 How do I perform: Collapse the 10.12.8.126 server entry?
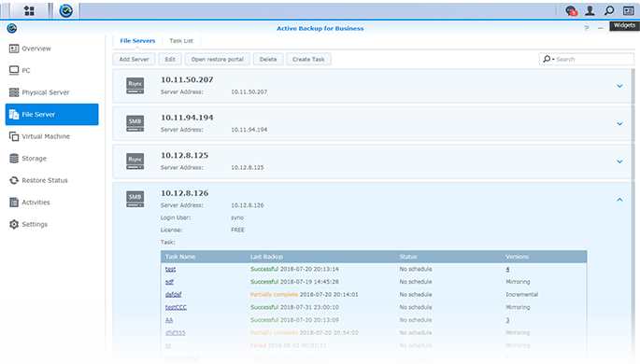pos(619,200)
